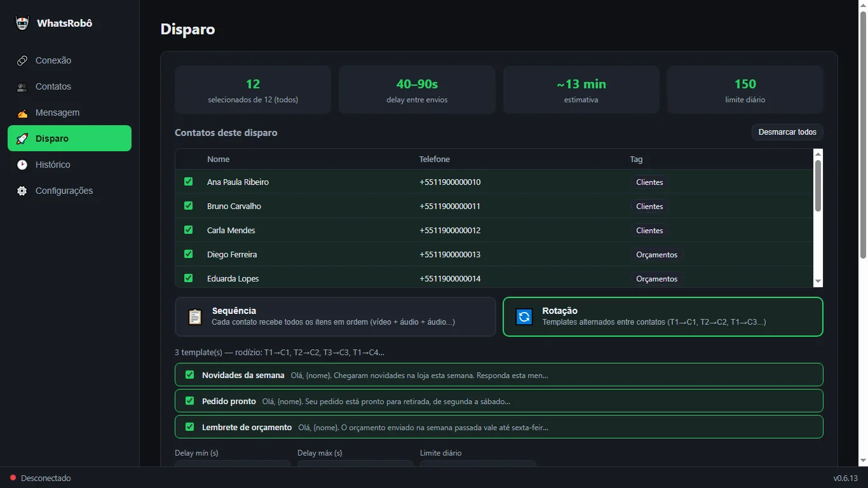
Task: Uncheck the Lembrete de orçamento template
Action: pos(189,427)
